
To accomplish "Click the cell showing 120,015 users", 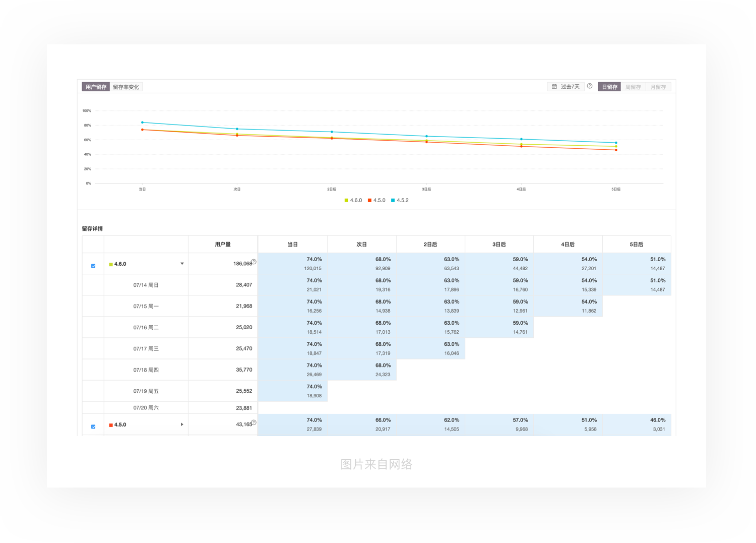I will 293,264.
